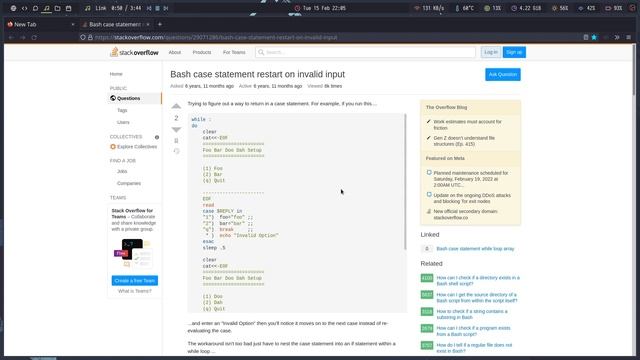Open a new browser tab with plus
The image size is (640, 360).
pos(160,24)
